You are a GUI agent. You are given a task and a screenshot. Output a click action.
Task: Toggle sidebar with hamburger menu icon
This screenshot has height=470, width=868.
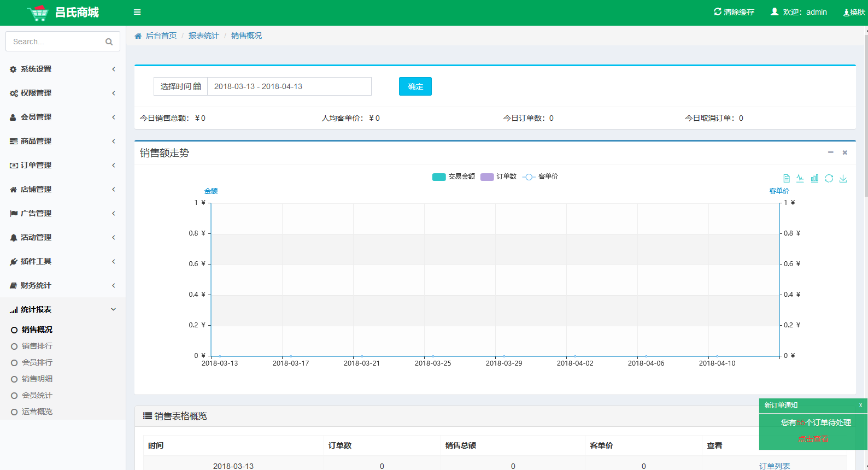pyautogui.click(x=137, y=12)
